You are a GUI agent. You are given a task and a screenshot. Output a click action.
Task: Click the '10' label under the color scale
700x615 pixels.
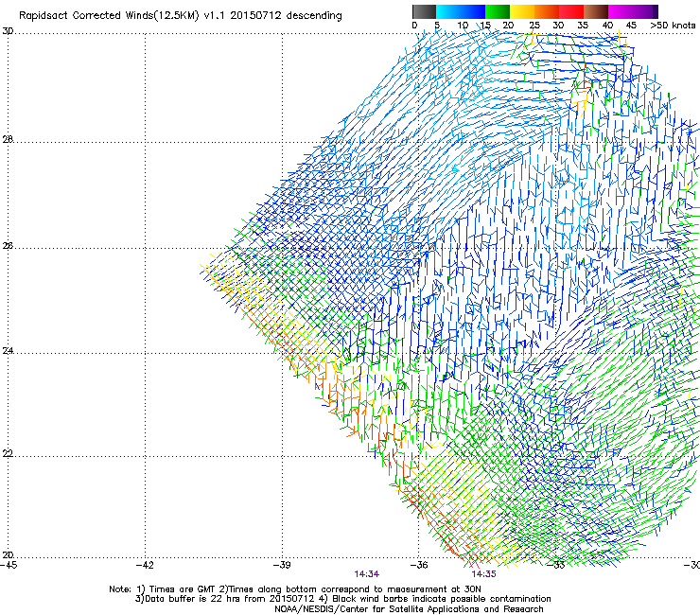tap(463, 26)
